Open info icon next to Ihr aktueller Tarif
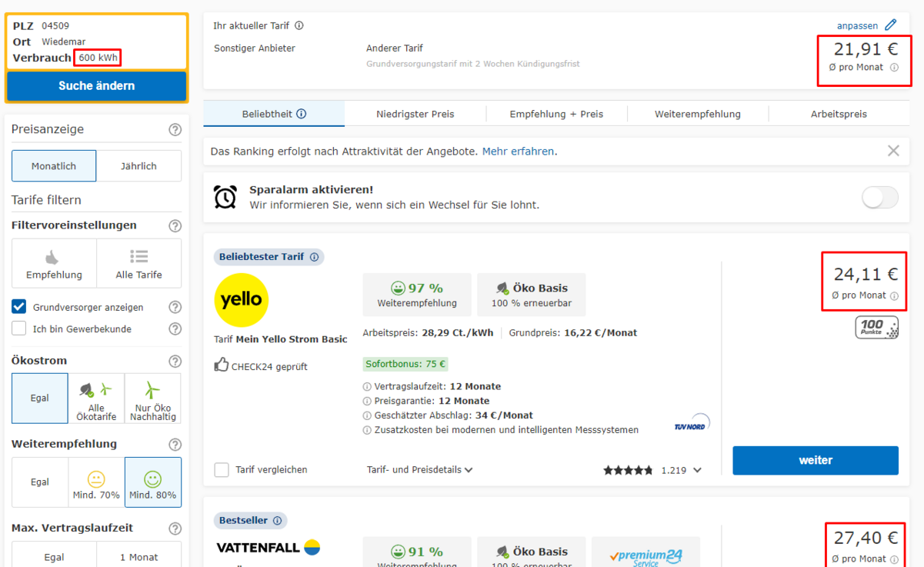The width and height of the screenshot is (924, 567). tap(299, 25)
